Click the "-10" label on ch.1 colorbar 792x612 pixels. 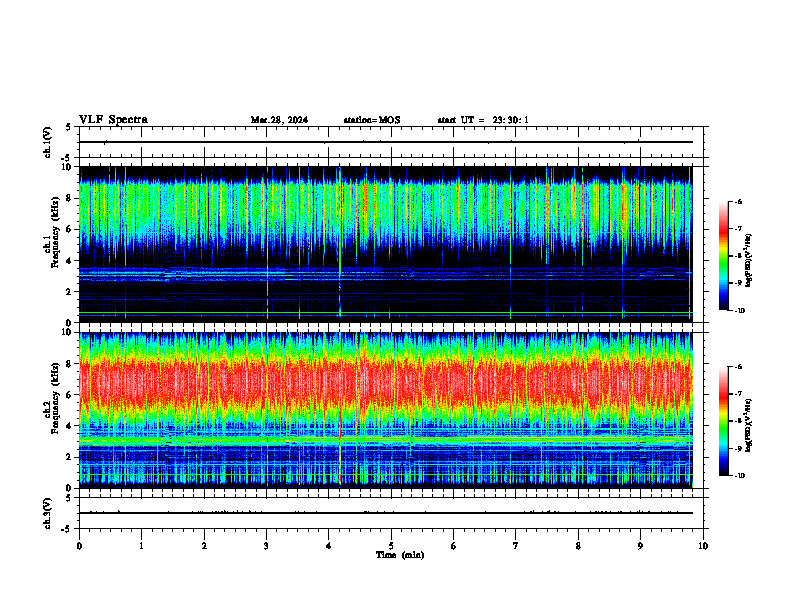pyautogui.click(x=739, y=311)
